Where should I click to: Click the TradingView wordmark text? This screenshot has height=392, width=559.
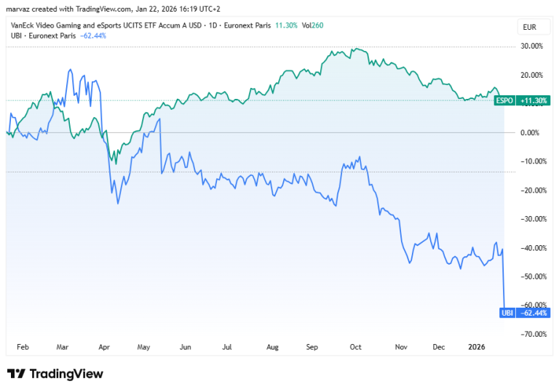(x=66, y=374)
